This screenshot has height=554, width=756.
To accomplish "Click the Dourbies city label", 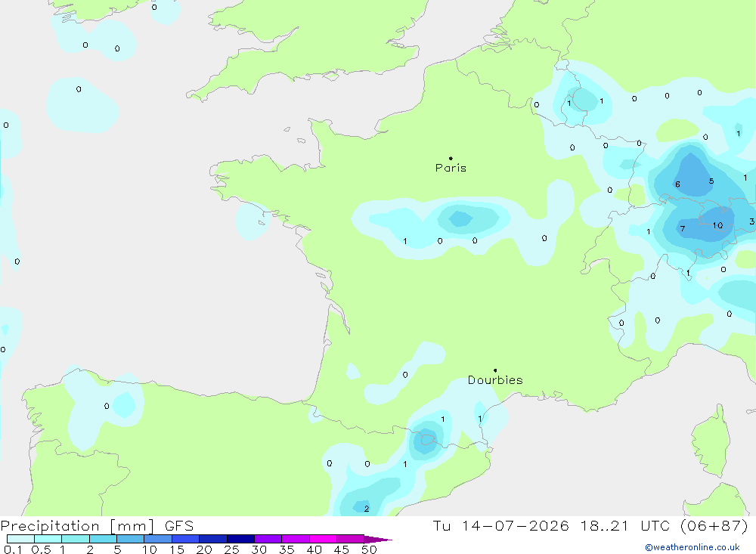I will (495, 380).
